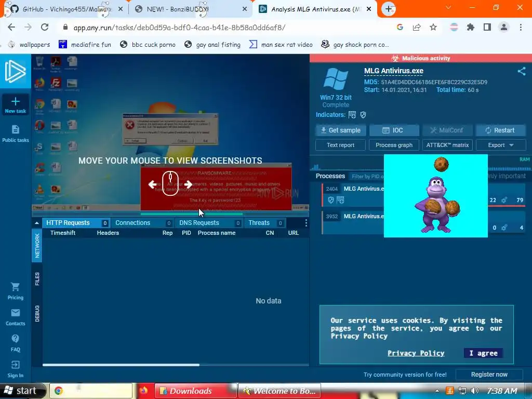The width and height of the screenshot is (532, 399).
Task: Open the Chrome profile avatar
Action: [x=504, y=27]
